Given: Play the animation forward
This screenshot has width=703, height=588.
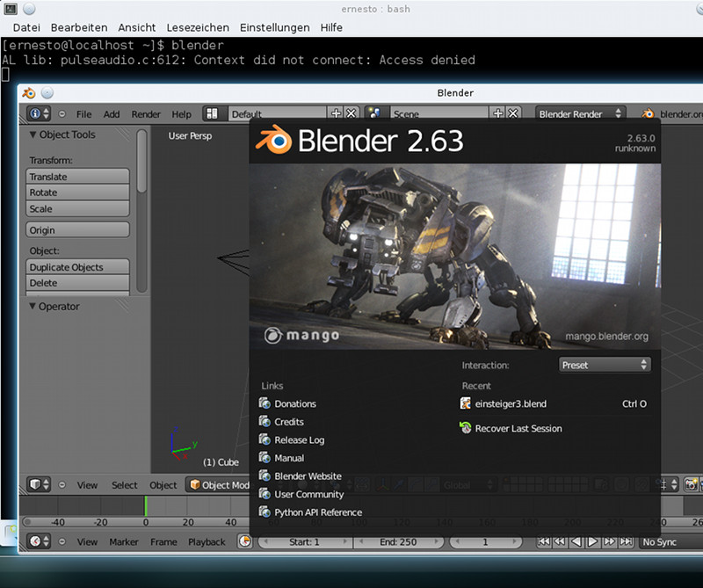Looking at the screenshot, I should [592, 541].
